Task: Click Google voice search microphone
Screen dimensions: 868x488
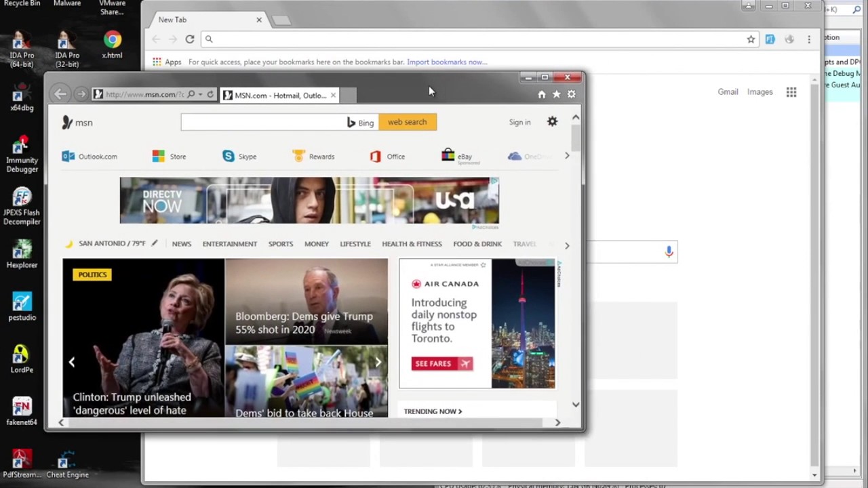Action: pyautogui.click(x=669, y=252)
